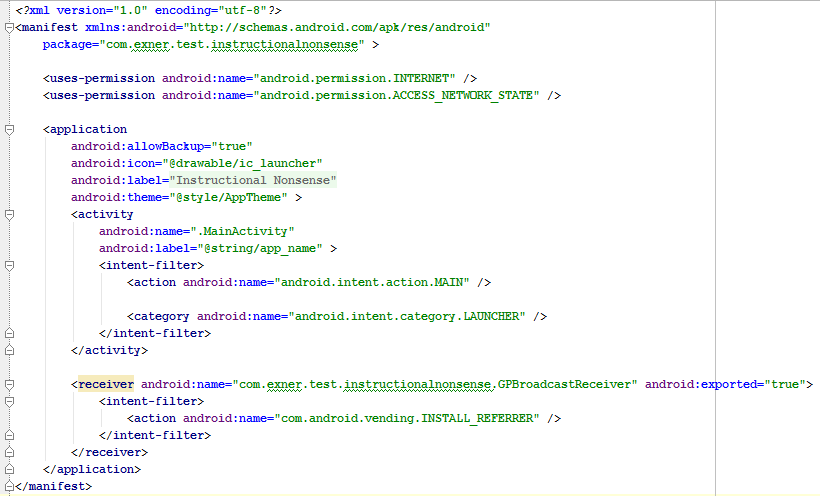
Task: Click fold end marker beside closing receiver tag
Action: coord(8,453)
